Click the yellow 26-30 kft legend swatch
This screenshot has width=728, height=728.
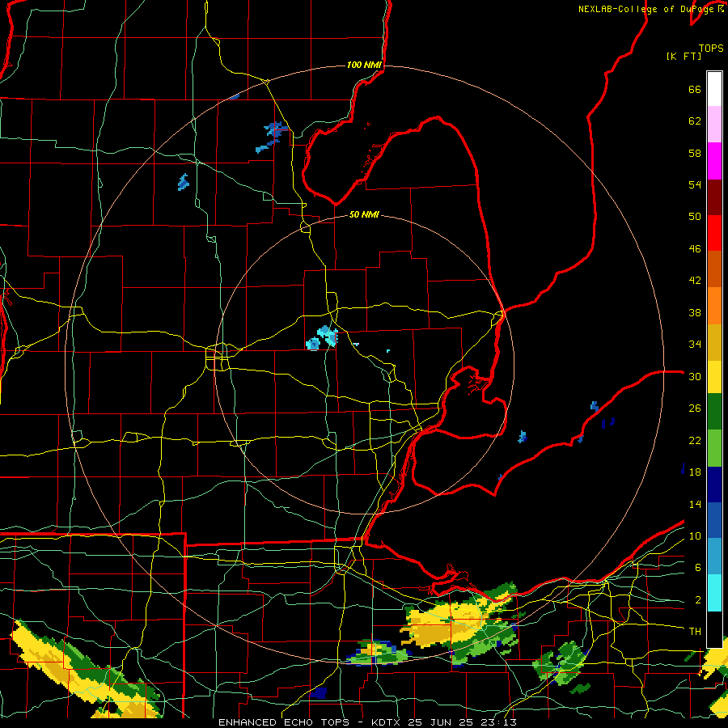click(x=714, y=376)
